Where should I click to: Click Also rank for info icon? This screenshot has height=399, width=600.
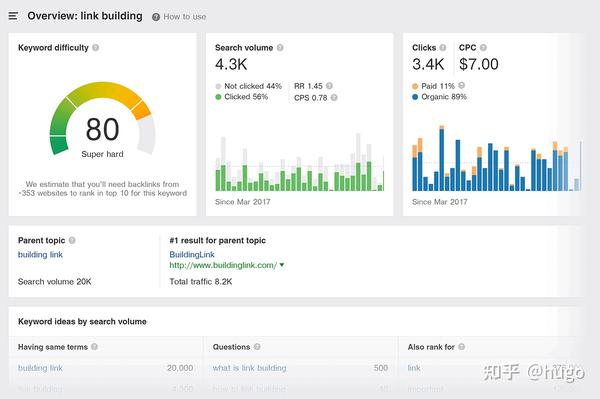[461, 347]
